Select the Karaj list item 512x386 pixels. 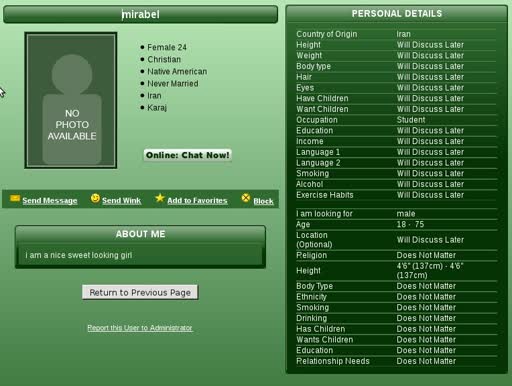pos(157,108)
